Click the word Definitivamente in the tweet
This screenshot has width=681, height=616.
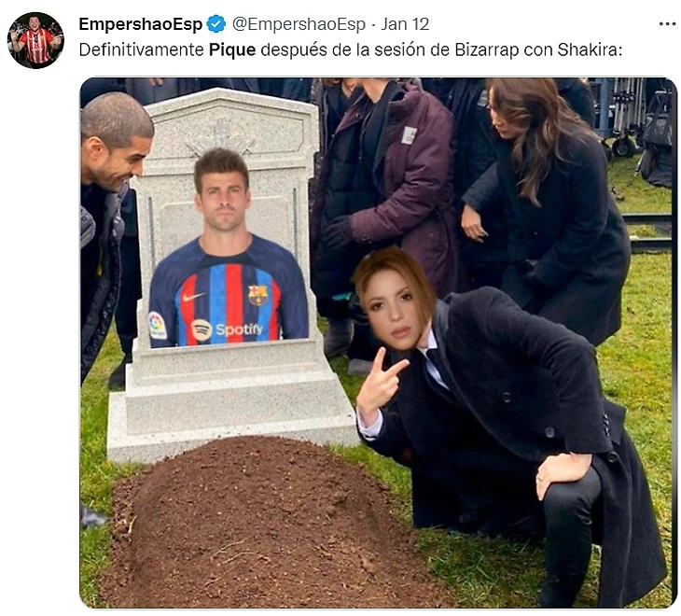pyautogui.click(x=141, y=50)
